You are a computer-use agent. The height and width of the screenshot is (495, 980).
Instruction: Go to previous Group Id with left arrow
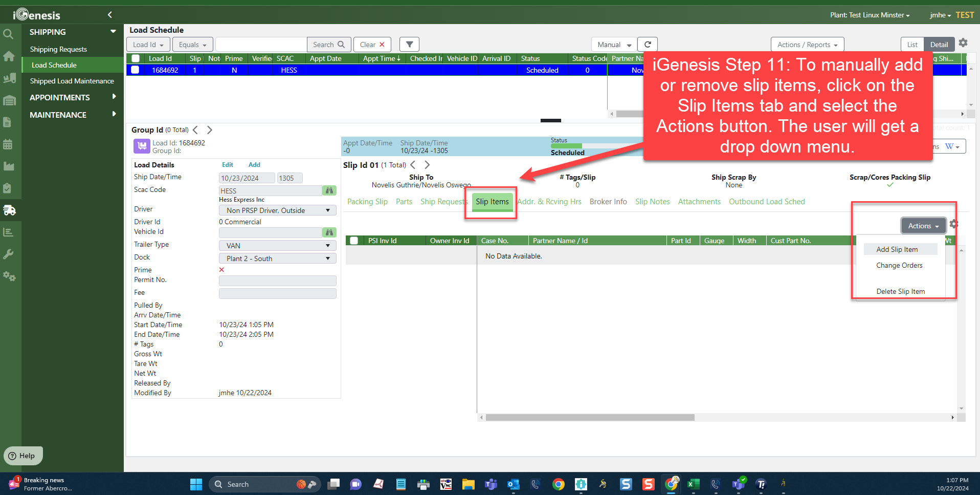click(195, 130)
